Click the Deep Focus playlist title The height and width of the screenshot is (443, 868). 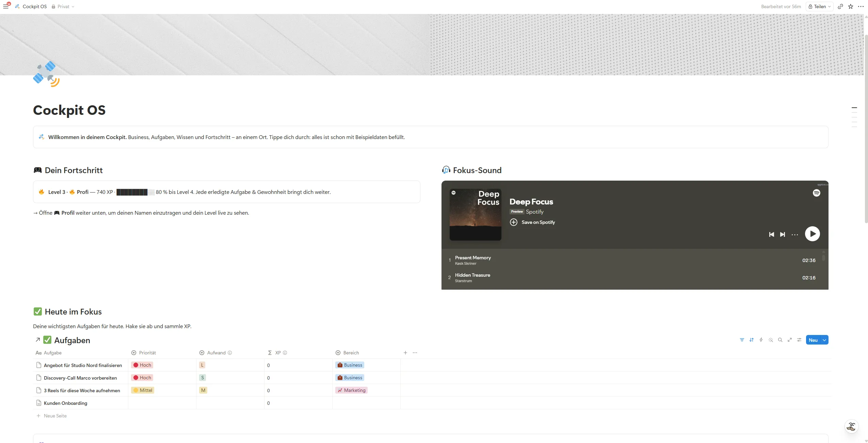click(531, 202)
